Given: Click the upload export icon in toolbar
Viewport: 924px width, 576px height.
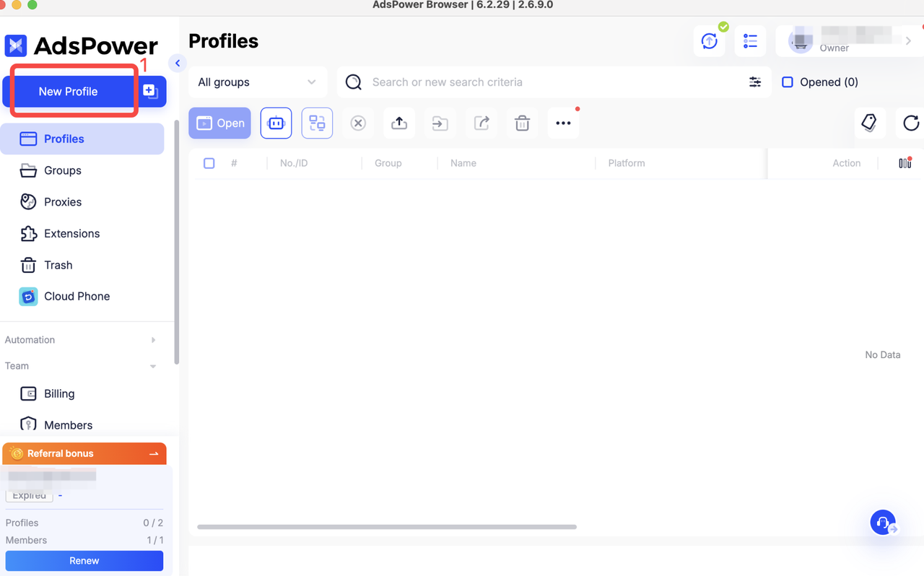Looking at the screenshot, I should pos(399,123).
